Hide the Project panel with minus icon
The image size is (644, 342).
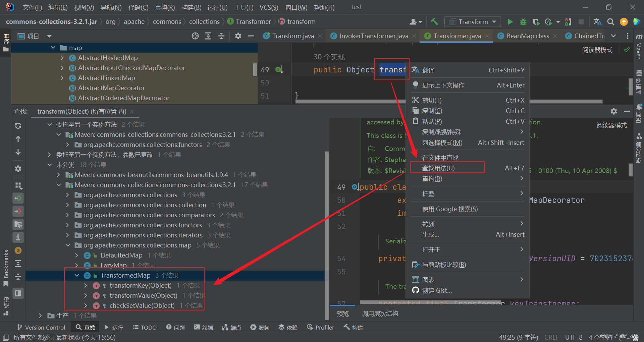pos(251,36)
